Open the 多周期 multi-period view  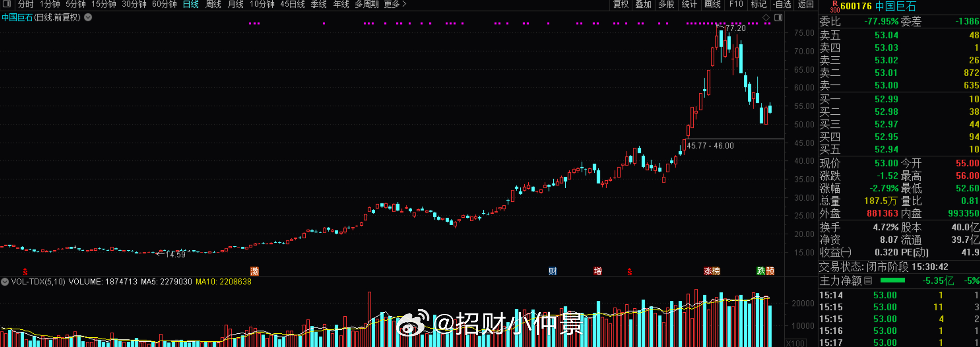coord(366,4)
